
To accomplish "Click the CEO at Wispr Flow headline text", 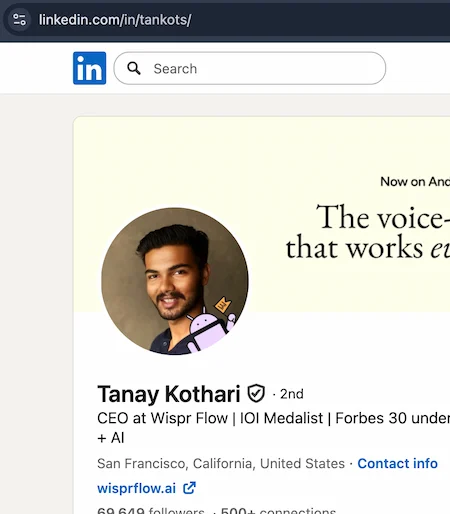I will (273, 428).
